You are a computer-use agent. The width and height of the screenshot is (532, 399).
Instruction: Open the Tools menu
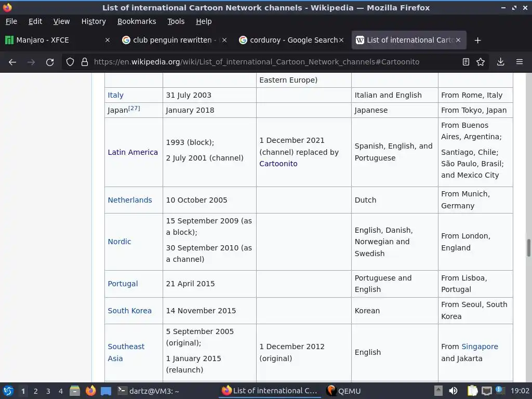point(176,21)
